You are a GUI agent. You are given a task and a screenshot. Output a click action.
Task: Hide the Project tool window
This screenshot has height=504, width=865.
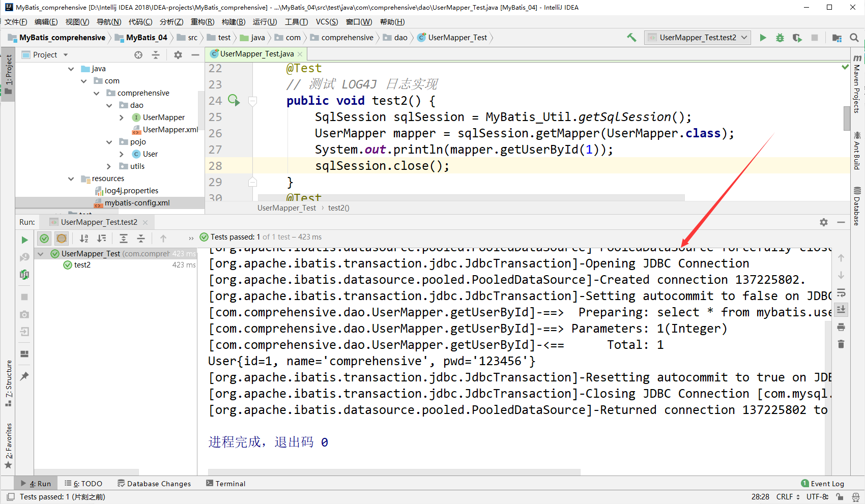(195, 55)
